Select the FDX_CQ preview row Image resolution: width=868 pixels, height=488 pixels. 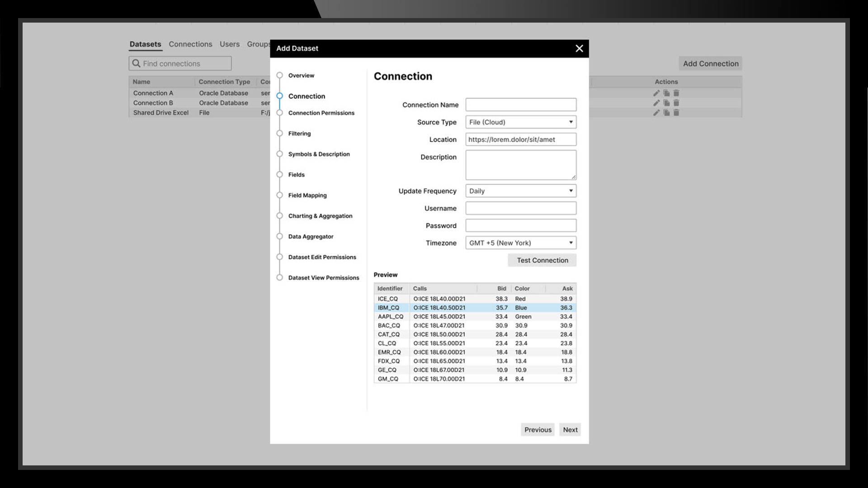(x=475, y=361)
